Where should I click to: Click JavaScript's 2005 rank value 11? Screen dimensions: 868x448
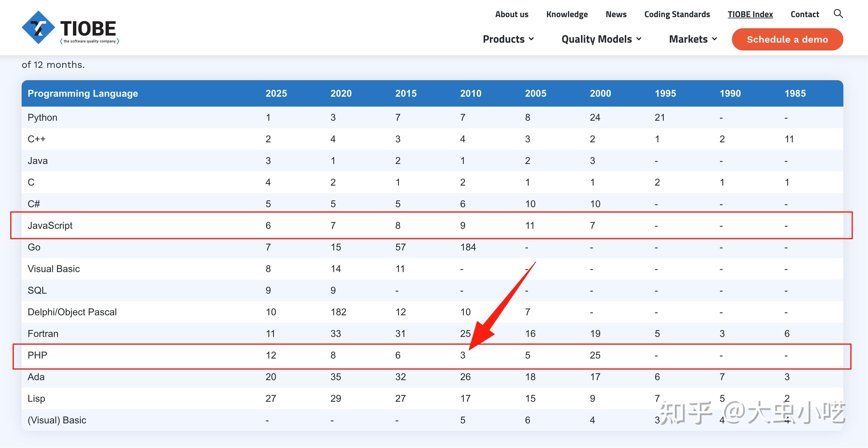[x=530, y=225]
